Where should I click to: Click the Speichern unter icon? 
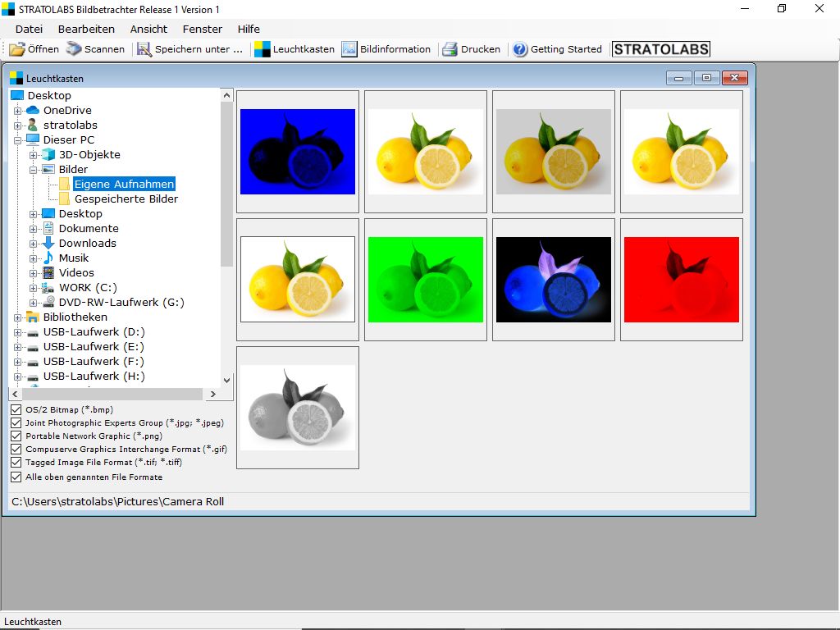[x=144, y=49]
